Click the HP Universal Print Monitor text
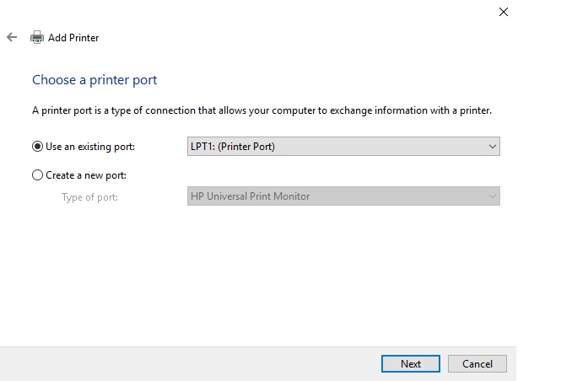The height and width of the screenshot is (381, 588). (250, 196)
